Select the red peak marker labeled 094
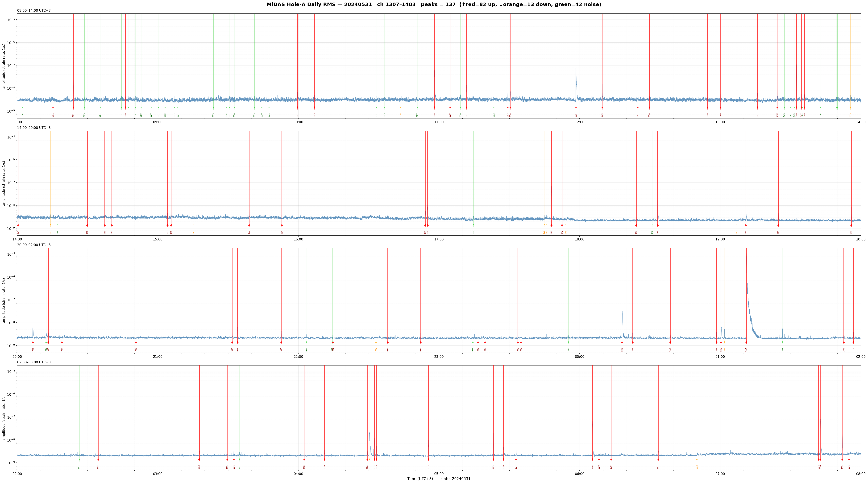This screenshot has width=868, height=483. point(420,342)
